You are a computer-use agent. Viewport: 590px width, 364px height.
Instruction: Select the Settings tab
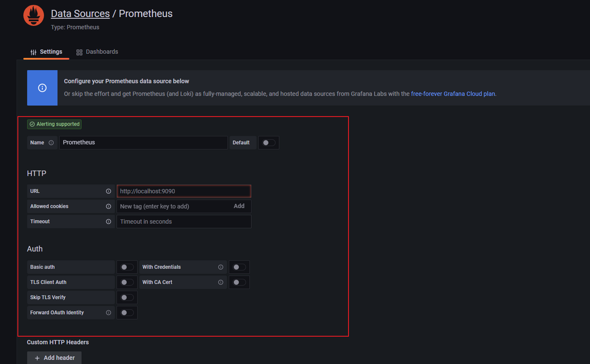tap(46, 52)
